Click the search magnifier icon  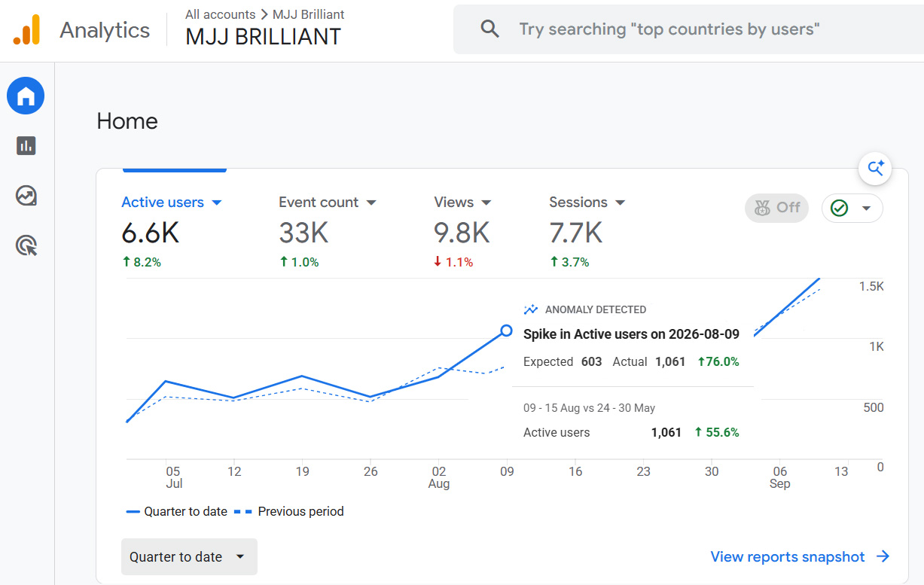point(490,29)
